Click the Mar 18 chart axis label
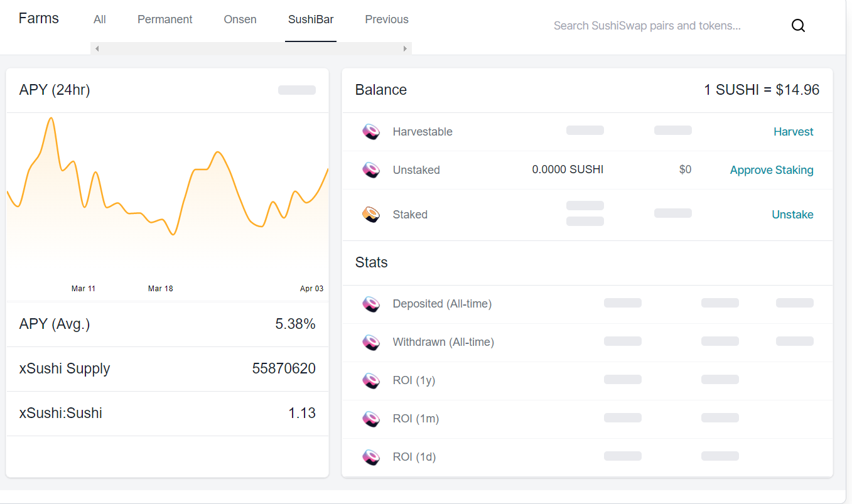The width and height of the screenshot is (852, 504). point(161,289)
